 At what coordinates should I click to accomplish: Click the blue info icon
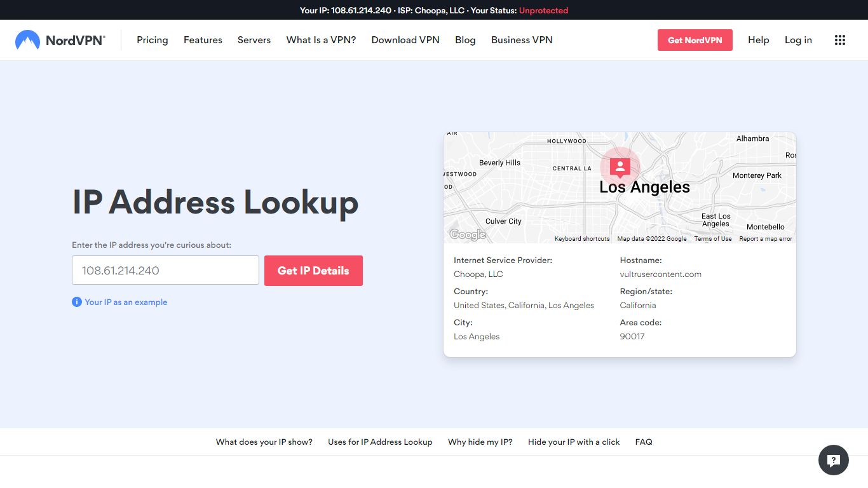[x=77, y=302]
